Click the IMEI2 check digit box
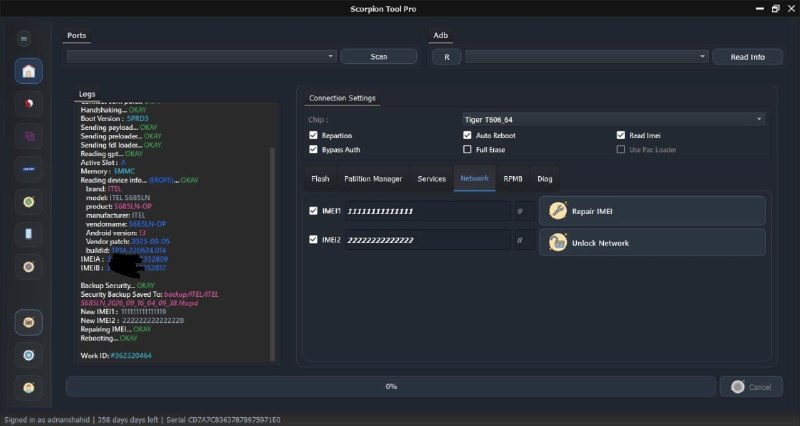 523,240
